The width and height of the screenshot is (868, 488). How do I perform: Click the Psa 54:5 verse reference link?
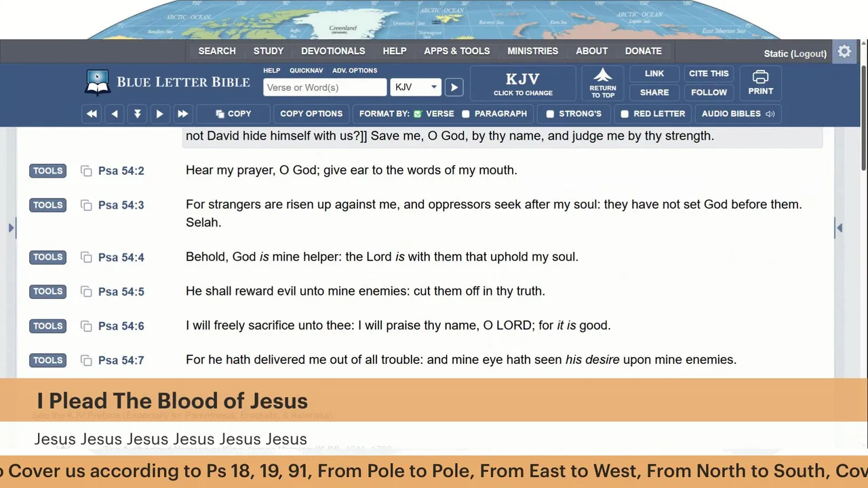tap(121, 291)
